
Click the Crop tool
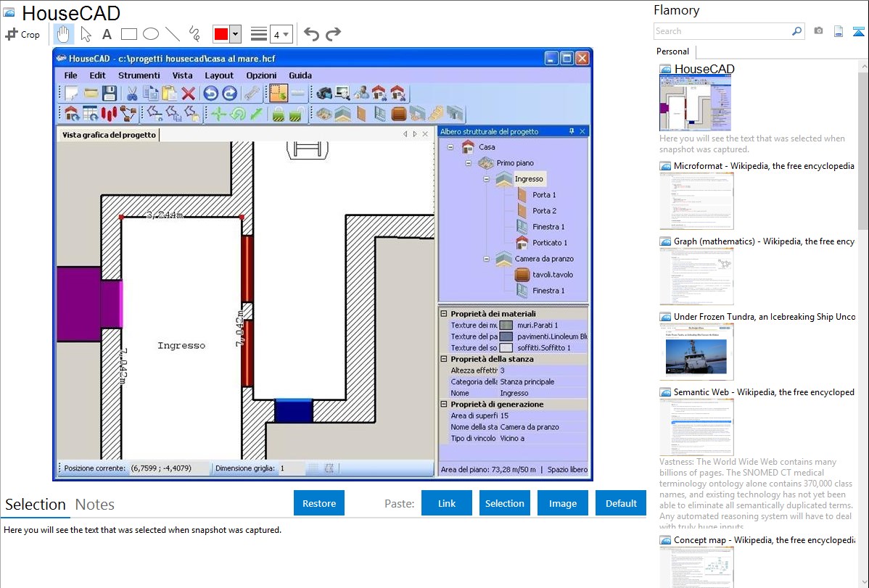coord(22,34)
